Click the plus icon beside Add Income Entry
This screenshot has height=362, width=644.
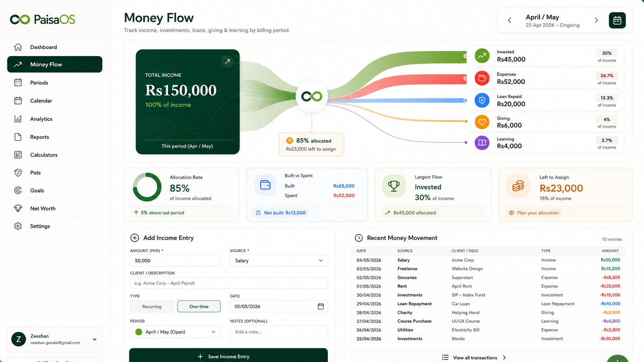pyautogui.click(x=134, y=238)
